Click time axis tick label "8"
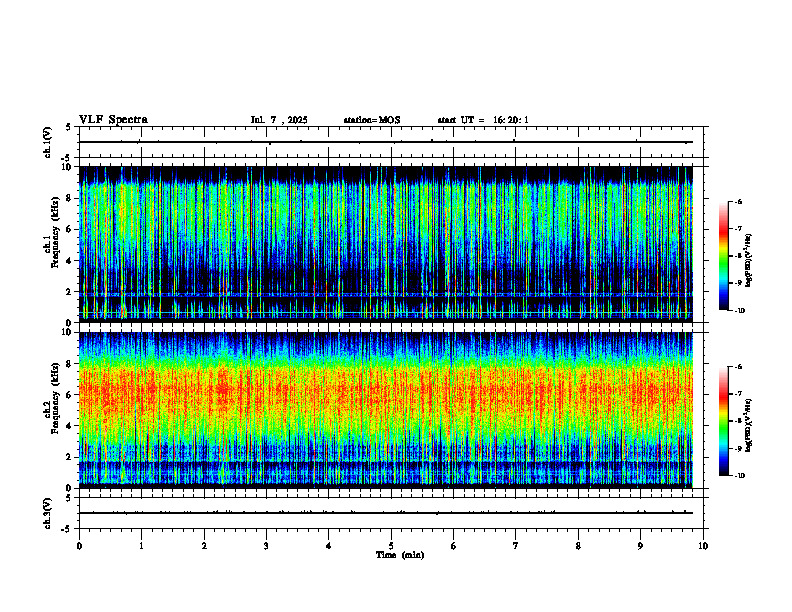792x612 pixels. (x=578, y=546)
